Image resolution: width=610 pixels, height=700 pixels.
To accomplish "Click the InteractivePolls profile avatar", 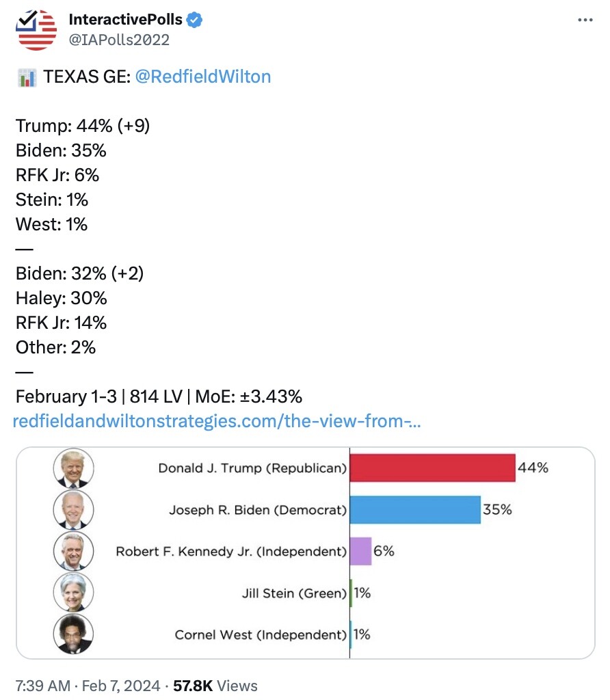I will click(37, 31).
